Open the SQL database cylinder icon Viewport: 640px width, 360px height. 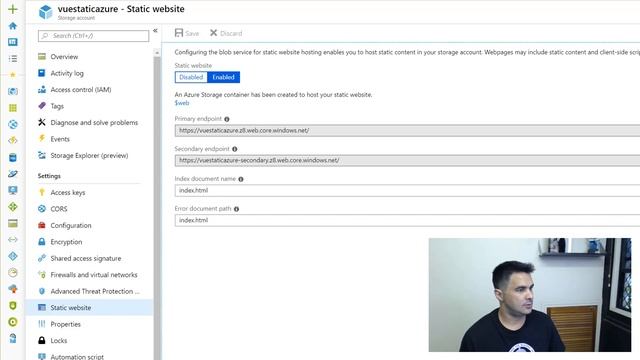tap(13, 158)
